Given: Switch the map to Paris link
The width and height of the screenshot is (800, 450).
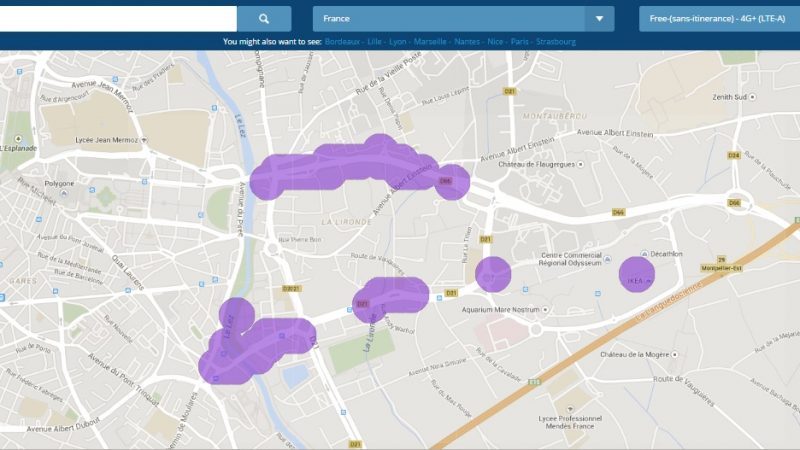Looking at the screenshot, I should (520, 42).
